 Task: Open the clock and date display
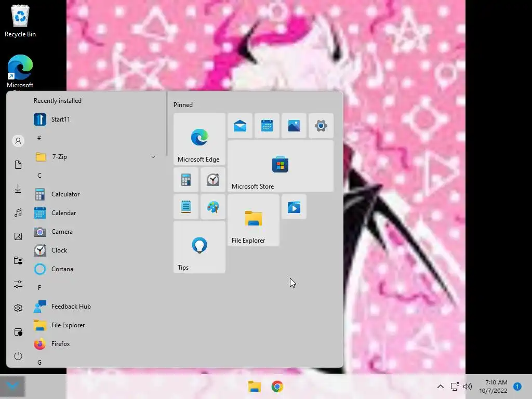pyautogui.click(x=493, y=387)
